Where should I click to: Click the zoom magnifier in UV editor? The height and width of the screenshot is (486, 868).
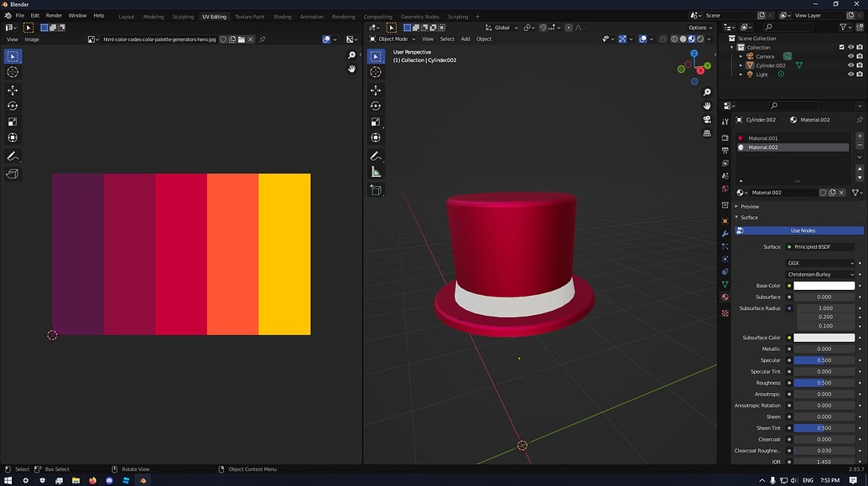click(x=351, y=55)
